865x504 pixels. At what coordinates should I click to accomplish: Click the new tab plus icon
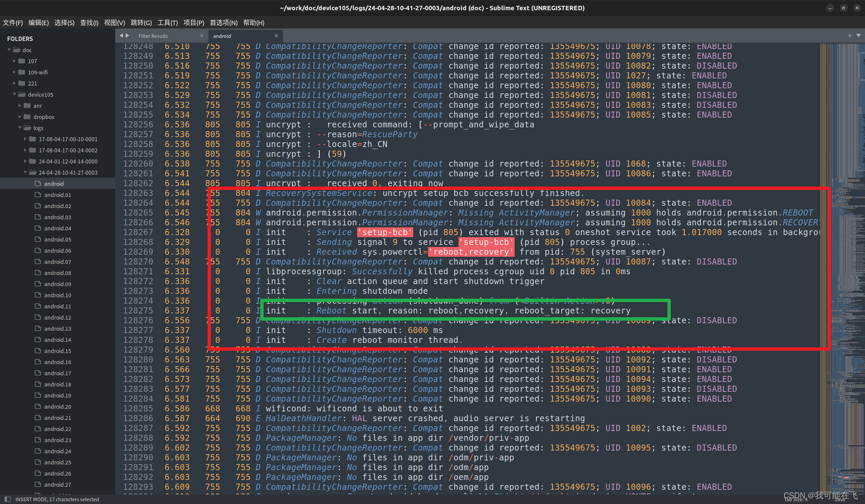(850, 35)
